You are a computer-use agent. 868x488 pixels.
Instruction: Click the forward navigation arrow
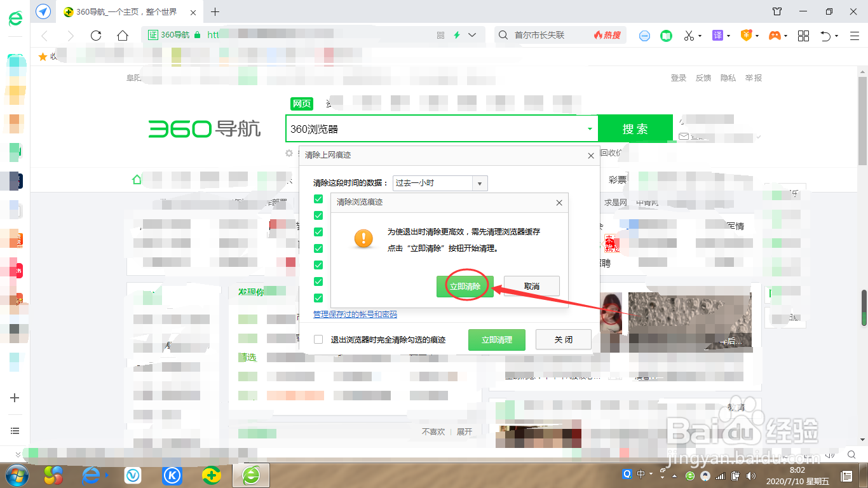click(x=71, y=36)
